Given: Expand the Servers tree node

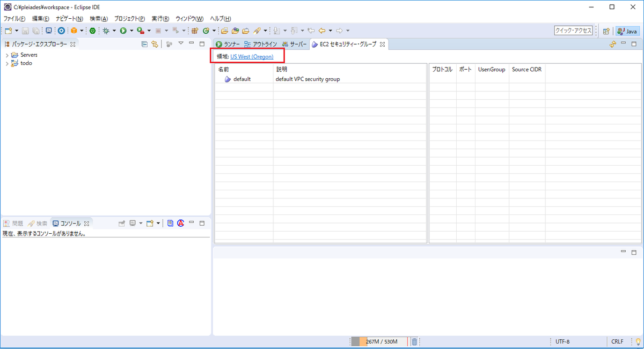Looking at the screenshot, I should 7,55.
